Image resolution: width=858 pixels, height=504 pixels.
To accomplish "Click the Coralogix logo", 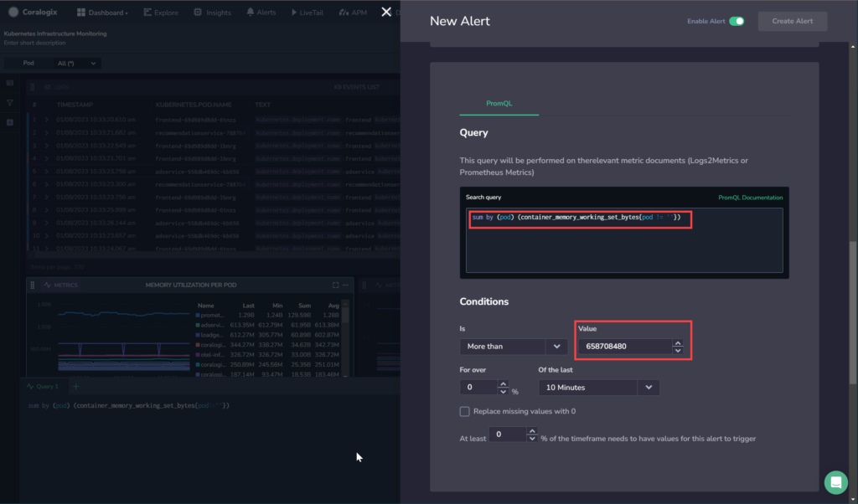I will (33, 12).
